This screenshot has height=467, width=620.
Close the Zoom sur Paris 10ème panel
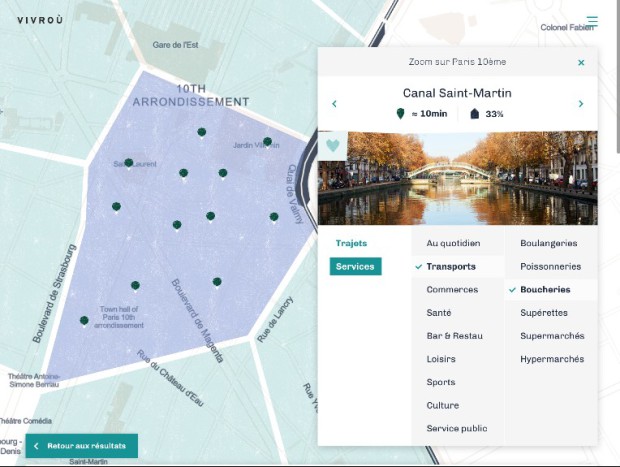581,62
